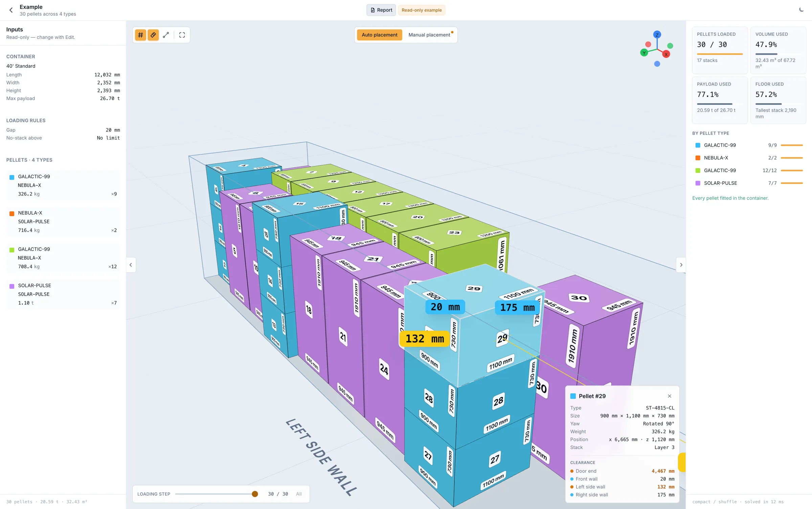Select the purple SOLAR-PULSE 1.10 t pellet card
The height and width of the screenshot is (509, 812).
point(63,294)
